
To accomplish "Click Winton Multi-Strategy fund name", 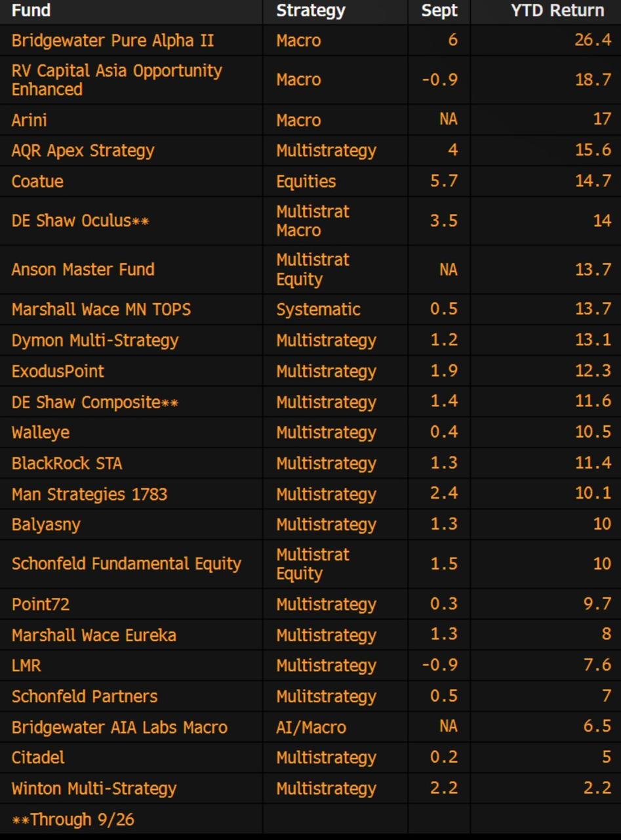I will point(94,789).
